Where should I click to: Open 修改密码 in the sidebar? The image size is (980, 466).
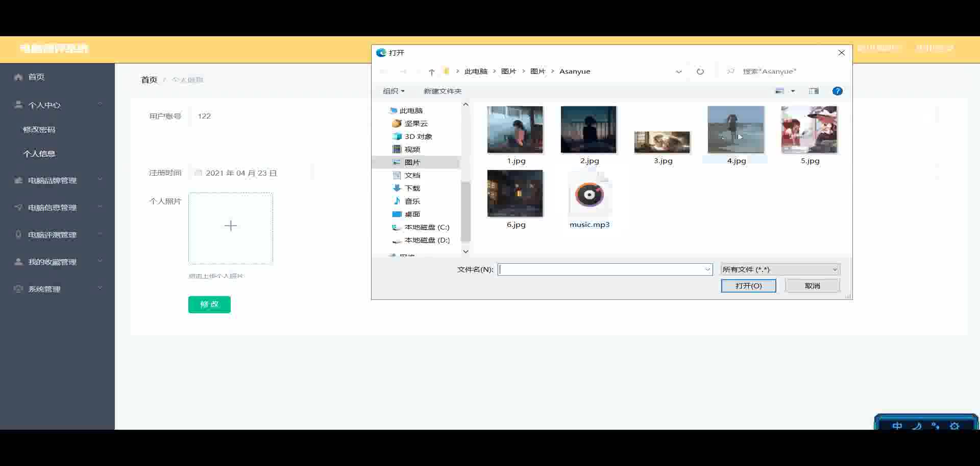pos(39,129)
